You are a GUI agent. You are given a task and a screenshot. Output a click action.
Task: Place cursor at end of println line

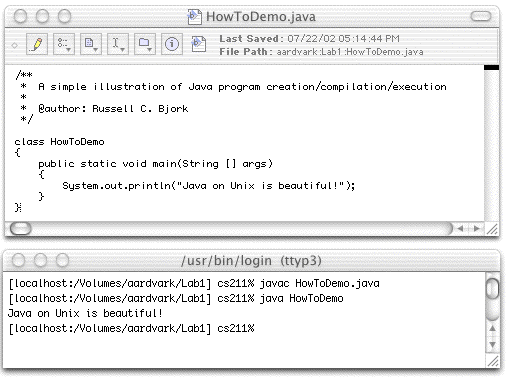pos(356,186)
